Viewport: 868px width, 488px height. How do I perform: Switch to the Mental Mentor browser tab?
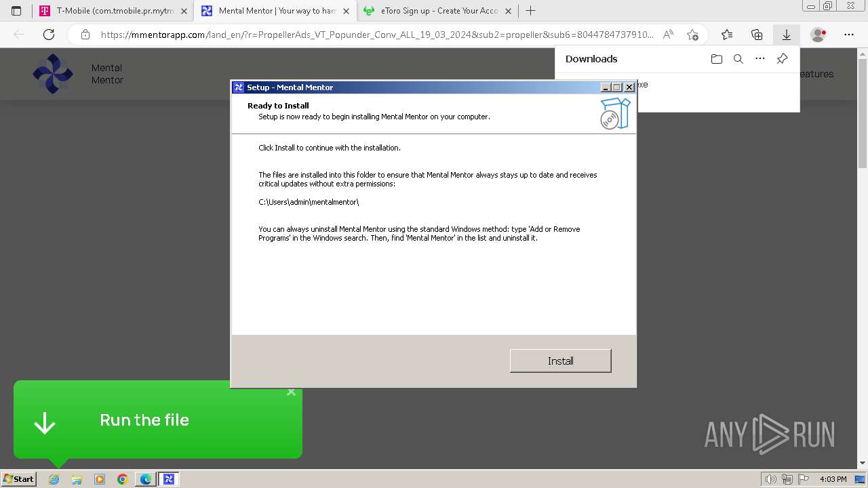click(275, 11)
